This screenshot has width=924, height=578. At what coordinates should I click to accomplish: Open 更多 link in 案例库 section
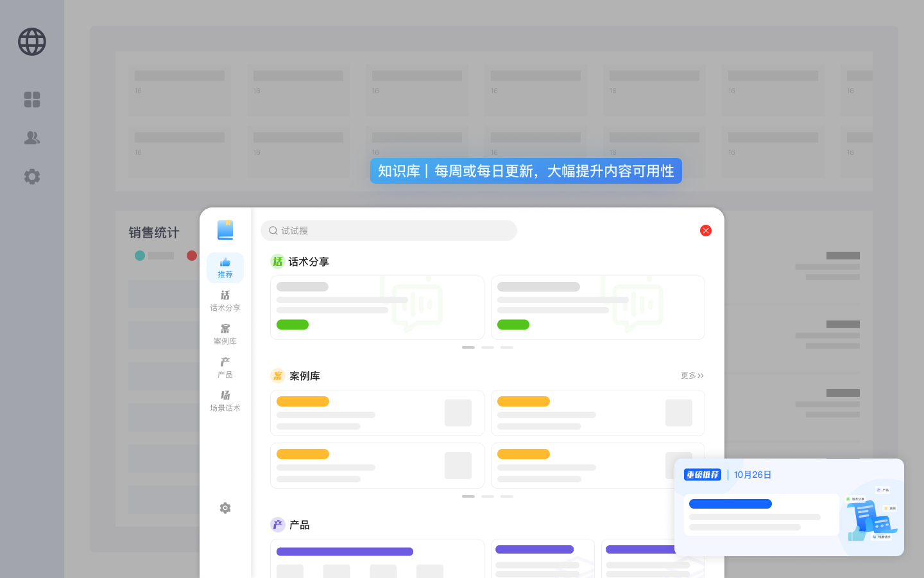pyautogui.click(x=692, y=376)
